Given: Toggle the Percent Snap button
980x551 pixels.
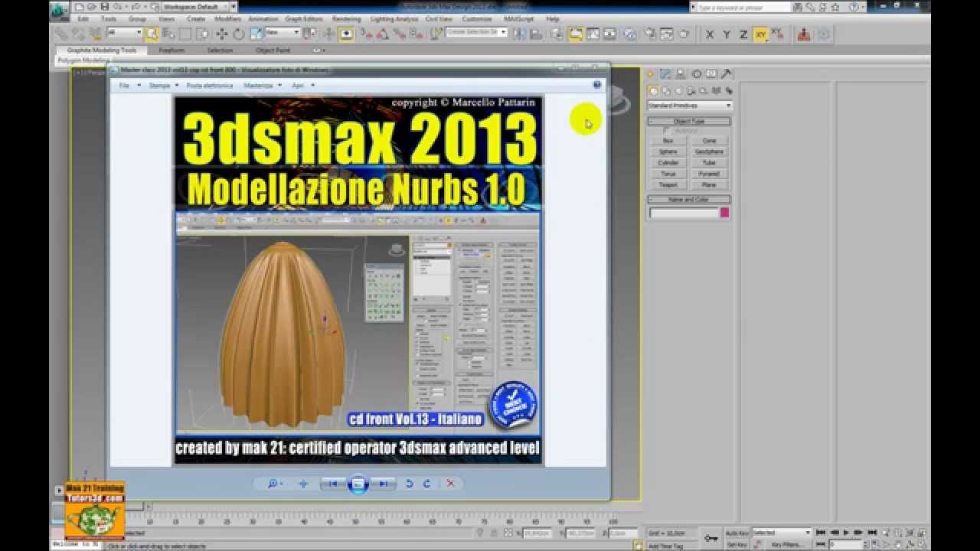Looking at the screenshot, I should point(399,34).
